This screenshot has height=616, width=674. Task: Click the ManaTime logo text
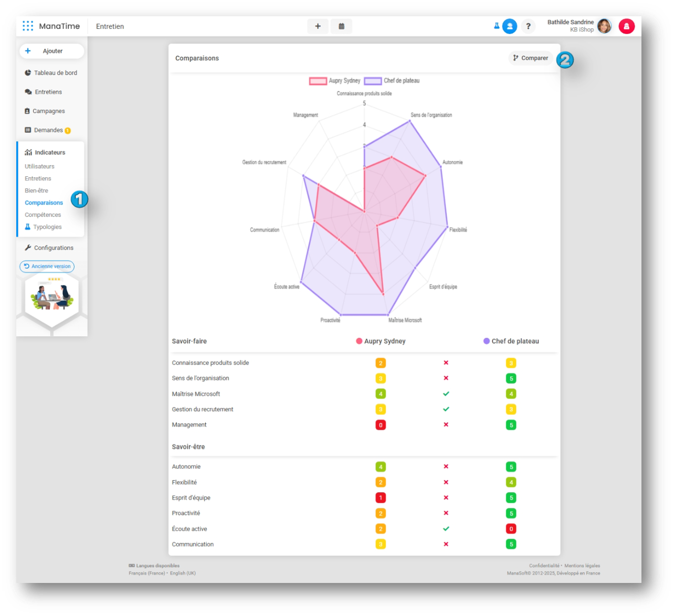point(59,26)
